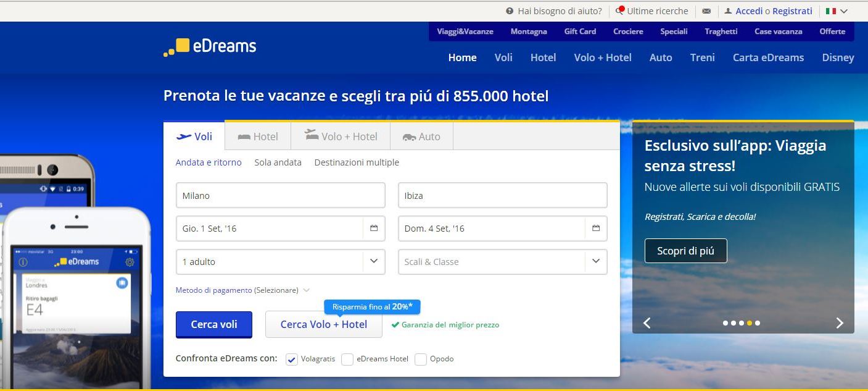Click the Ibiza destination field
The image size is (868, 391).
[x=503, y=195]
